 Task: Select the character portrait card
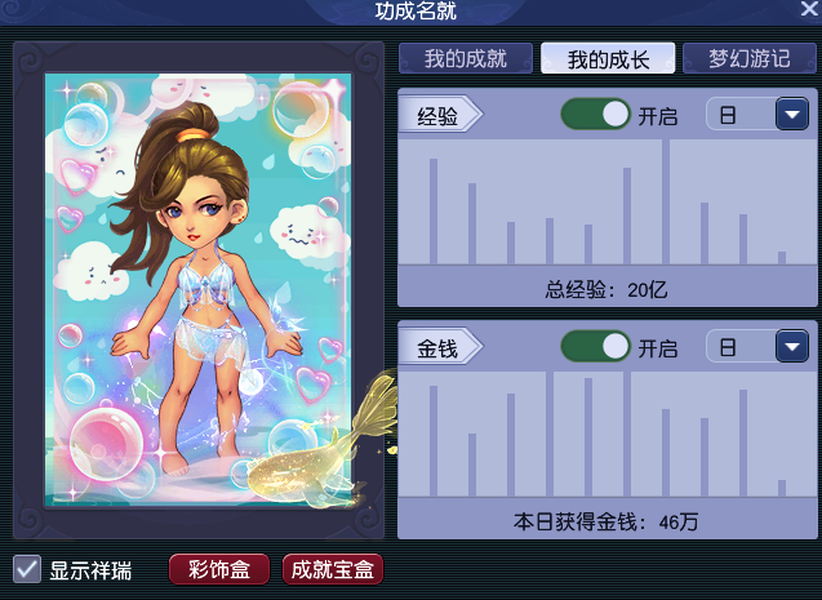pyautogui.click(x=198, y=290)
